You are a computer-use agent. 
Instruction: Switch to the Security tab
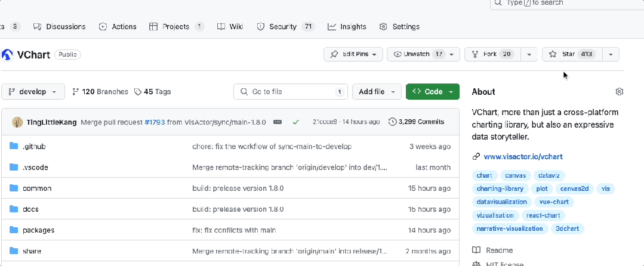click(285, 27)
